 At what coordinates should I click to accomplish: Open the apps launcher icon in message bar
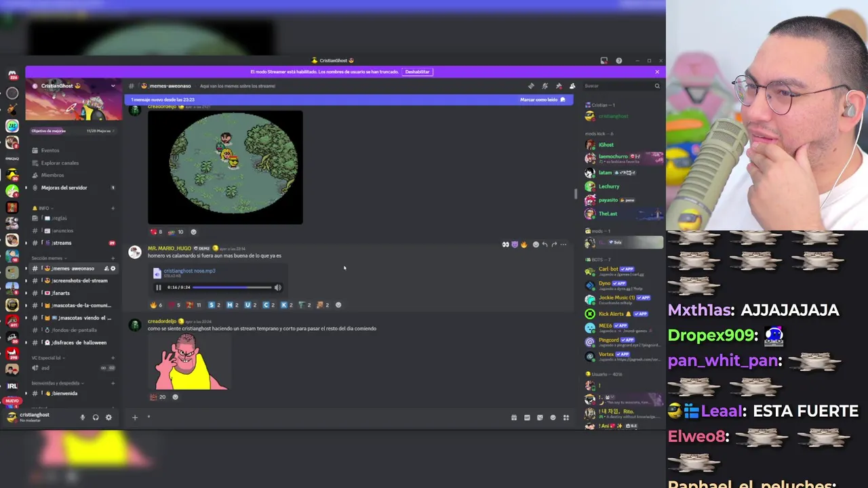[x=566, y=418]
